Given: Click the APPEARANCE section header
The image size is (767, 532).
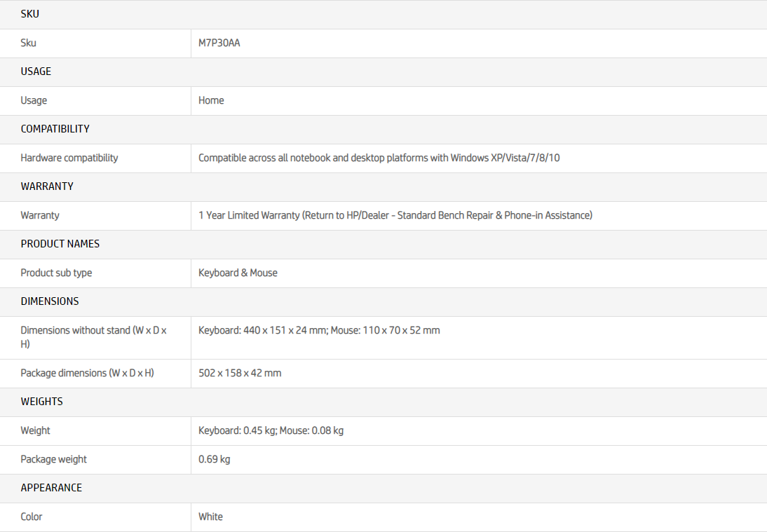Looking at the screenshot, I should [x=51, y=488].
